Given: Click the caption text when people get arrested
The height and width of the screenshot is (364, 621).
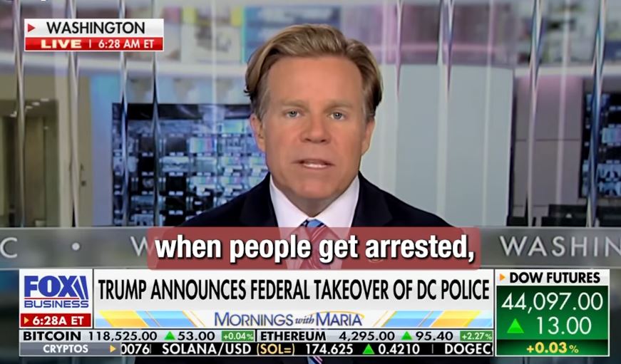Looking at the screenshot, I should pyautogui.click(x=314, y=248).
